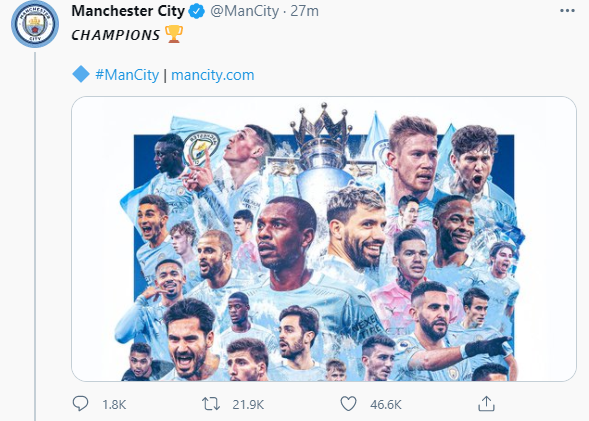Click the CHAMPIONS tweet text
The width and height of the screenshot is (589, 421).
116,35
